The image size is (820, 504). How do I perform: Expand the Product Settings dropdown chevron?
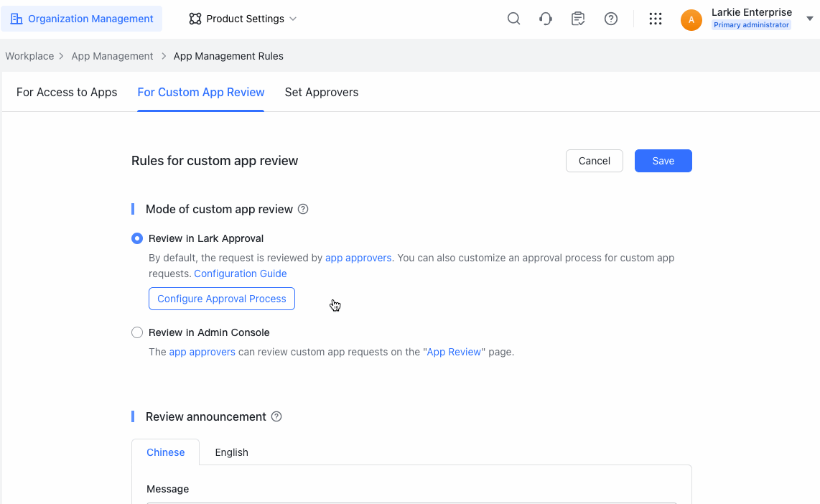click(293, 19)
